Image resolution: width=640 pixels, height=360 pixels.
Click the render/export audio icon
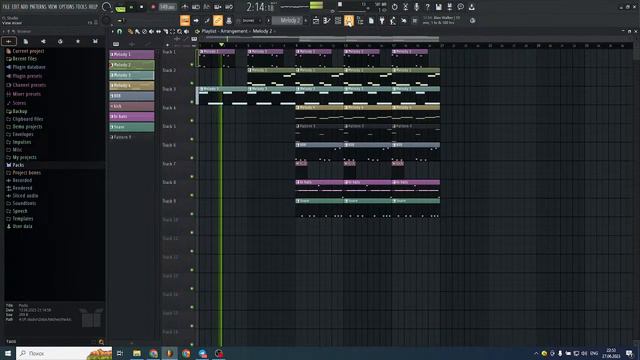(449, 7)
